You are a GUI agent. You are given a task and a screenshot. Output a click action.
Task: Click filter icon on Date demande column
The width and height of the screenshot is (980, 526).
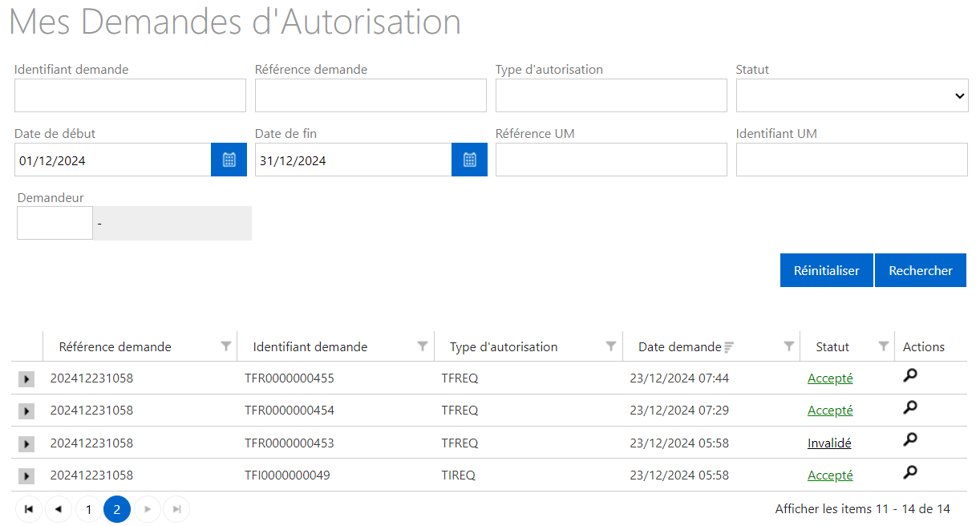click(789, 346)
